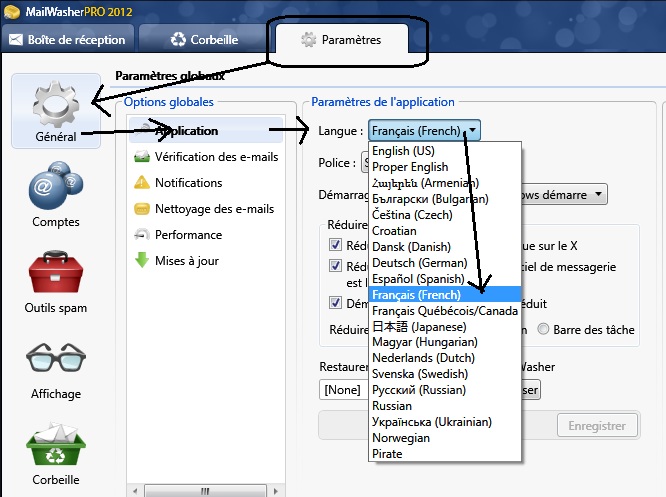Screen dimensions: 666x497
Task: Choose Norwegian language
Action: [445, 438]
